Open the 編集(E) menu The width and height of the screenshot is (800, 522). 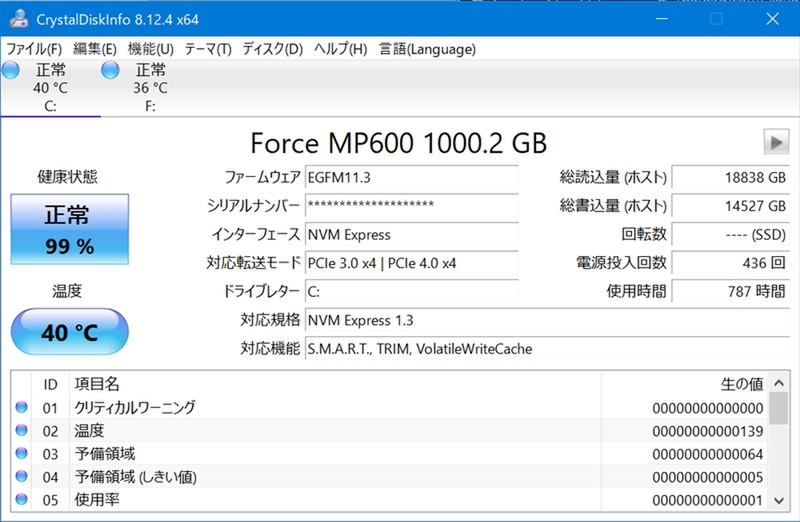pyautogui.click(x=94, y=49)
